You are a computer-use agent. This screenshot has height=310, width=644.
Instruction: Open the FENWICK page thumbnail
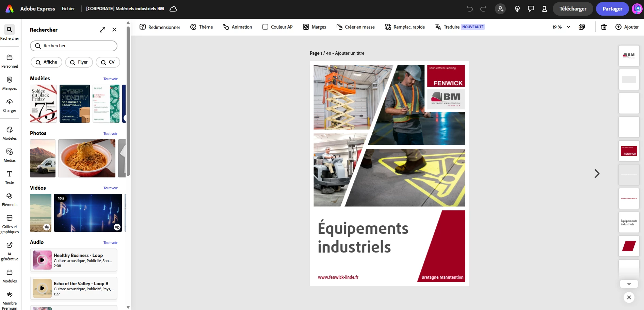629,151
